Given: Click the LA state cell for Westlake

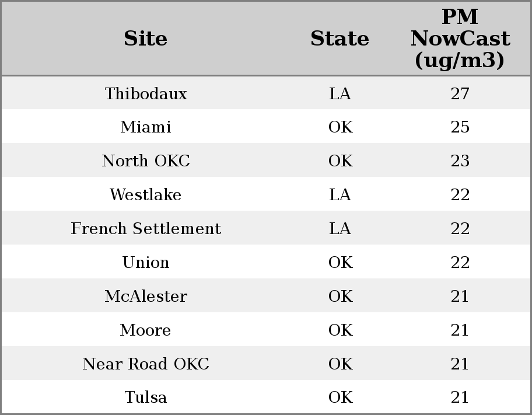Looking at the screenshot, I should 340,194.
